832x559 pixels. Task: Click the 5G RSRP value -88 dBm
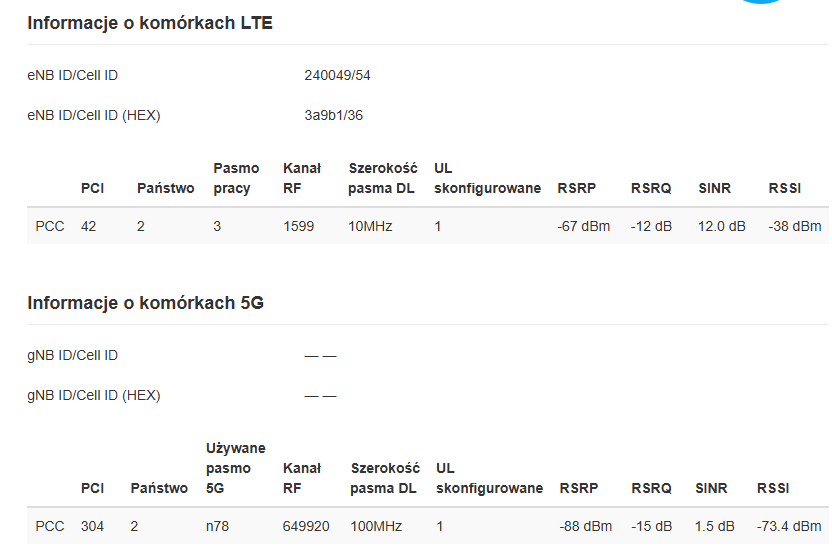[x=585, y=526]
